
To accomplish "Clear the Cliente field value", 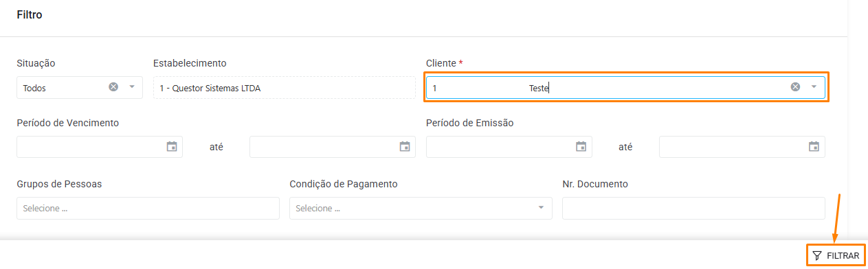I will (x=795, y=87).
